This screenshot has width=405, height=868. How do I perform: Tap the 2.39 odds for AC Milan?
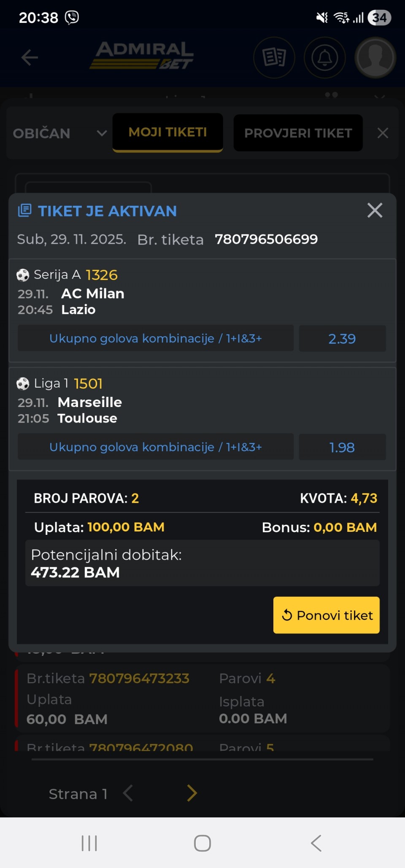[x=342, y=338]
